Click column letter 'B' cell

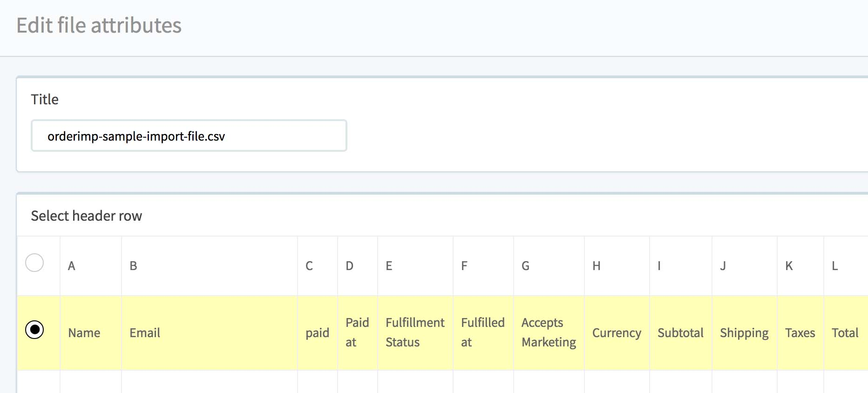[210, 266]
